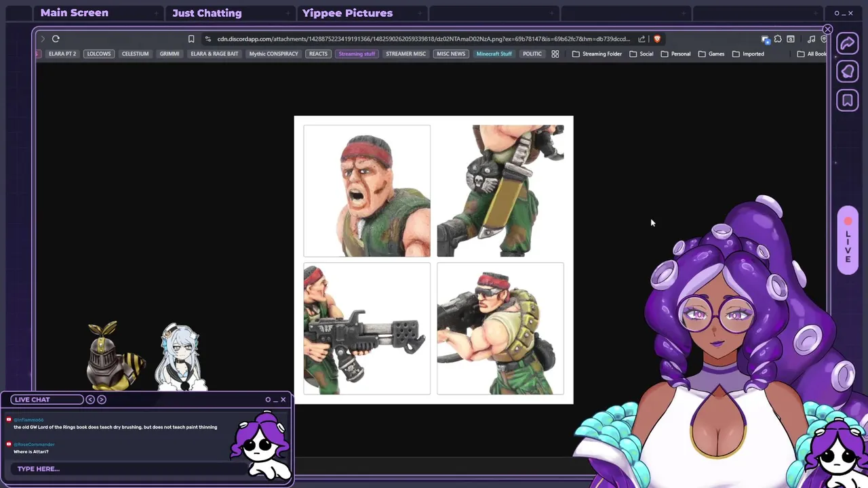Click the overlay bell notification icon
Screen dimensions: 868x488
point(848,72)
